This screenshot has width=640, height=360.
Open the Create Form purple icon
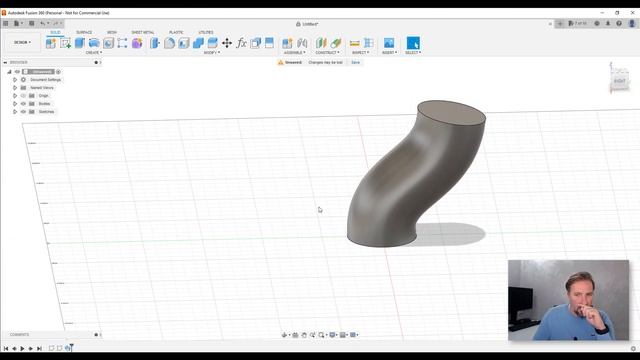pos(137,43)
